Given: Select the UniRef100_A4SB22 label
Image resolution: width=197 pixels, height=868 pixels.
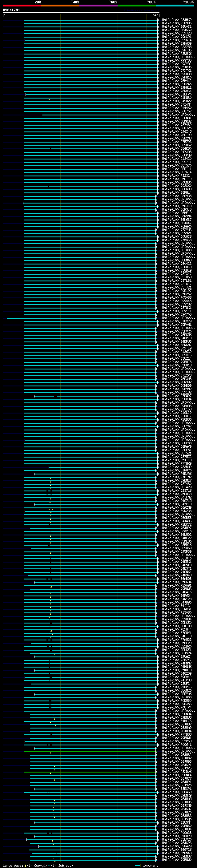Looking at the screenshot, I should [x=176, y=101].
